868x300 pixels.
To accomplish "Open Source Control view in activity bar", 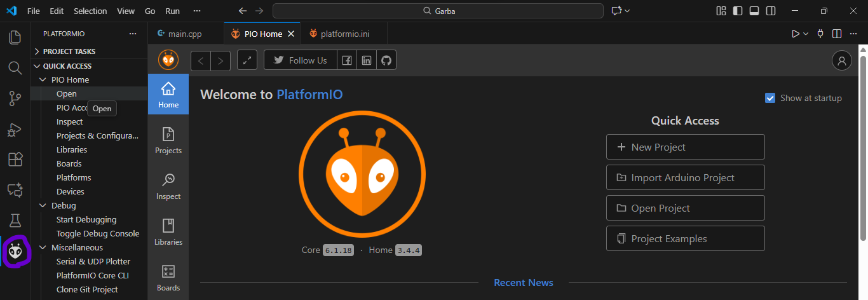I will click(15, 98).
